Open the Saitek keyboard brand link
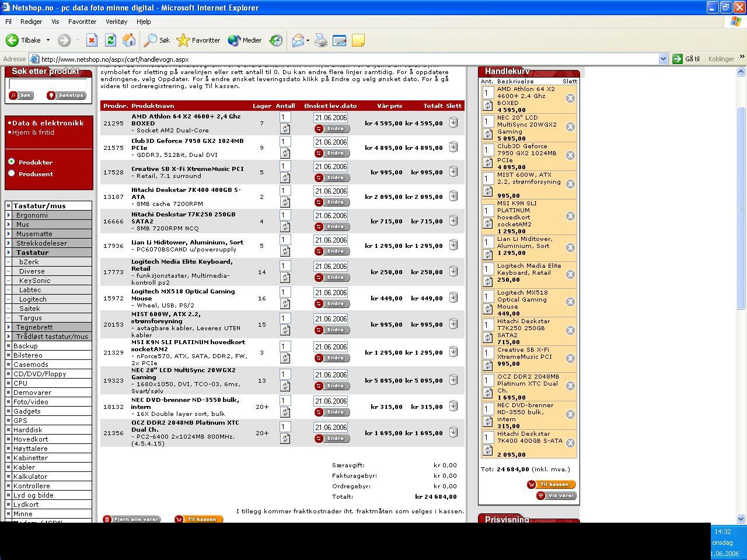Viewport: 747px width, 560px height. pyautogui.click(x=29, y=309)
